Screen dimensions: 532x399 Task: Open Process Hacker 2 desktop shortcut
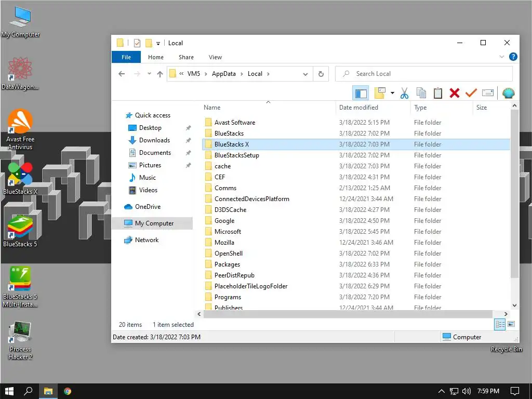(20, 340)
